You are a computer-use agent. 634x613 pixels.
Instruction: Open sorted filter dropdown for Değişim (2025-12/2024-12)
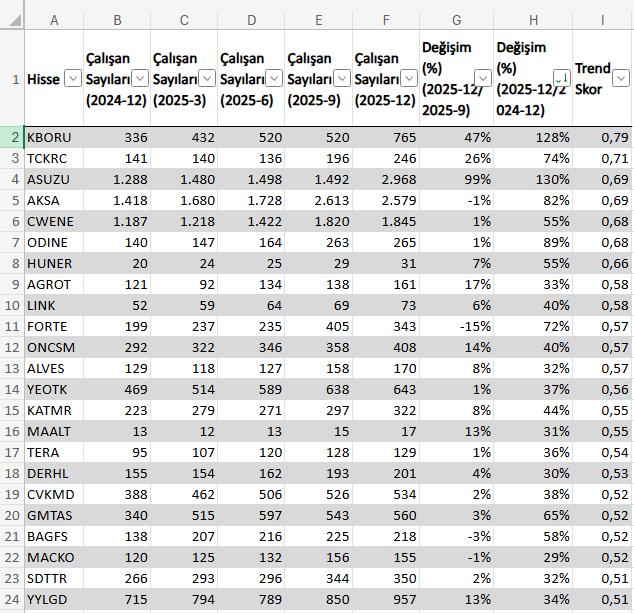pos(562,78)
